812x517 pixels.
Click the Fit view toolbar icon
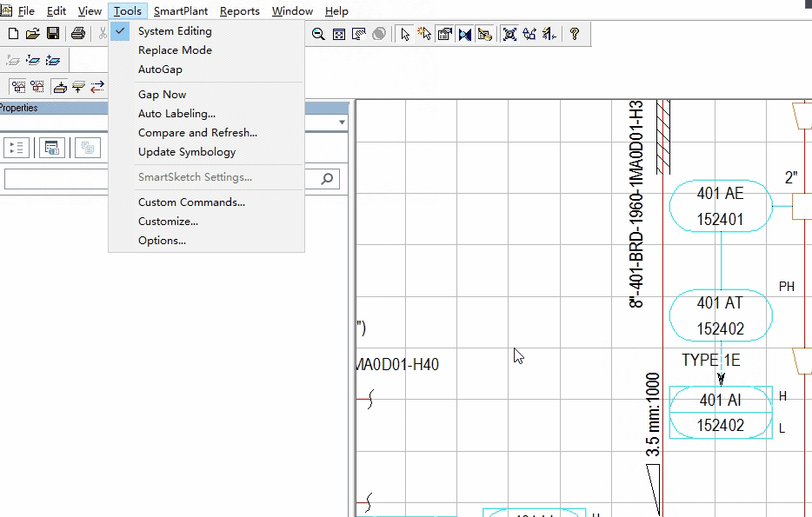tap(339, 34)
